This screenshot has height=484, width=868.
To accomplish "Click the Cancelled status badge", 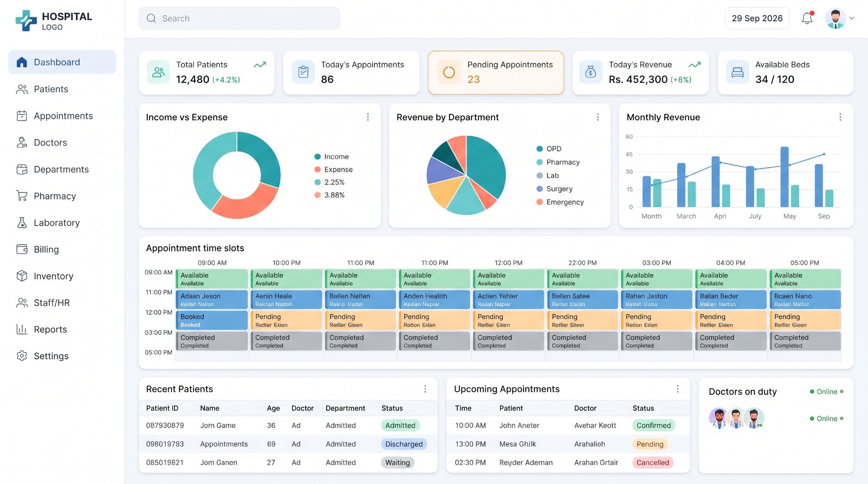I will tap(652, 462).
